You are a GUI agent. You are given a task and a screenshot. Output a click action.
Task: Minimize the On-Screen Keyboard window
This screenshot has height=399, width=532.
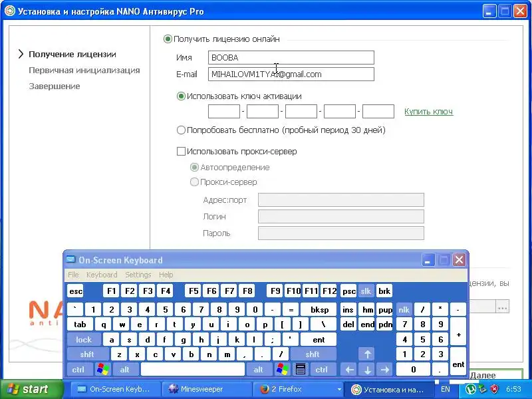tap(428, 260)
